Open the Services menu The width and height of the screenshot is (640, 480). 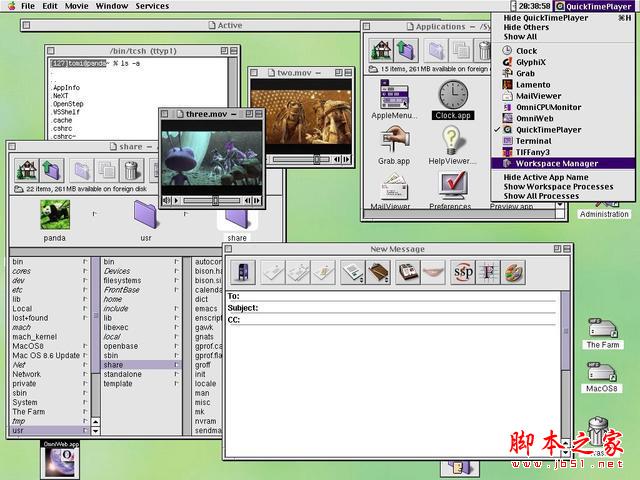pyautogui.click(x=152, y=6)
